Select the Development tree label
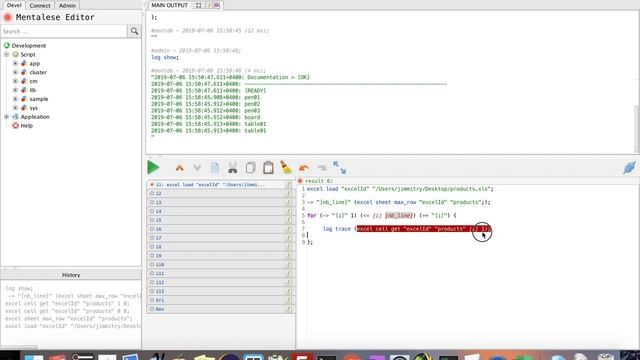This screenshot has width=640, height=360. pos(29,46)
